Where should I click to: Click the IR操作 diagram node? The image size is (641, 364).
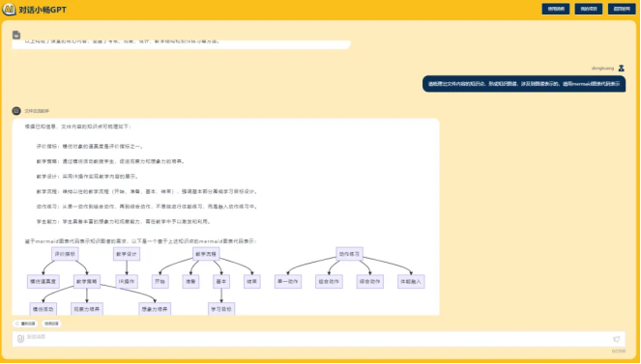point(127,281)
